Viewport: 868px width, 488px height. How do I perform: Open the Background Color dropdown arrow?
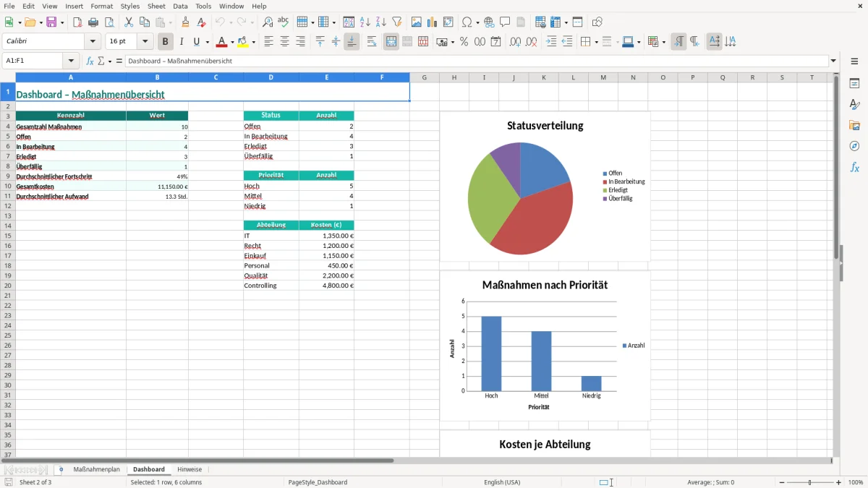pos(253,42)
